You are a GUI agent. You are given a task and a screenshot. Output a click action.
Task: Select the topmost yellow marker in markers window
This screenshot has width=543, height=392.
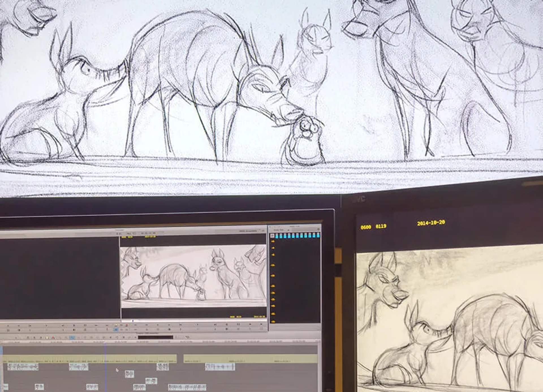pos(273,241)
